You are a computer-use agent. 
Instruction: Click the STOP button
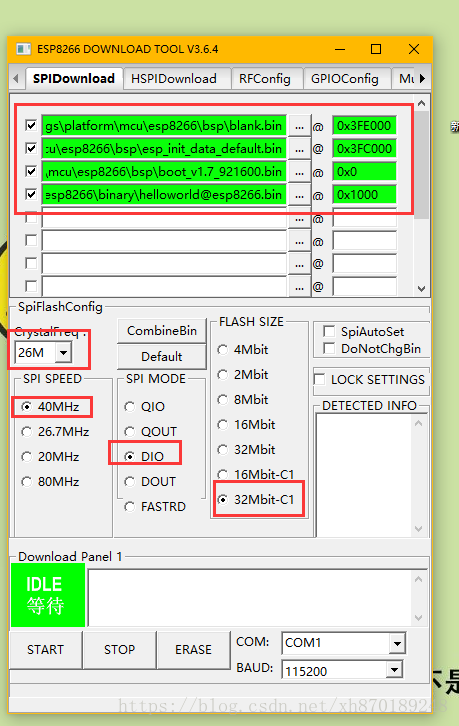119,650
